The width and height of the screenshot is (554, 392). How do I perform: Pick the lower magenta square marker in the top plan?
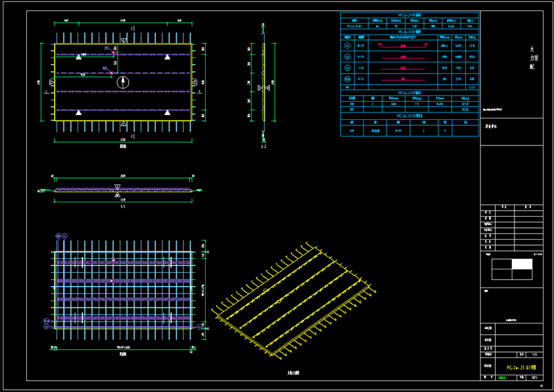(111, 73)
